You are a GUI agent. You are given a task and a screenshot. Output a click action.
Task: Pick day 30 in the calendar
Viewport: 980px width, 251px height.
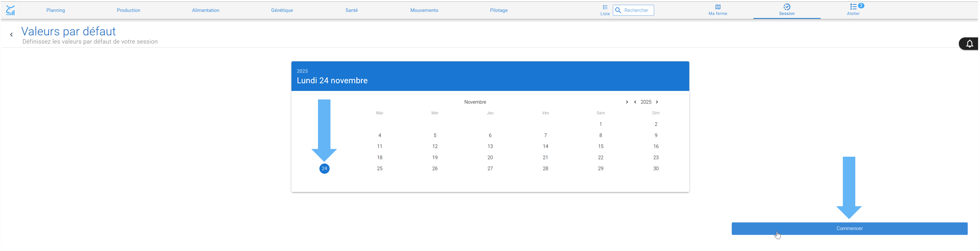[x=655, y=168]
